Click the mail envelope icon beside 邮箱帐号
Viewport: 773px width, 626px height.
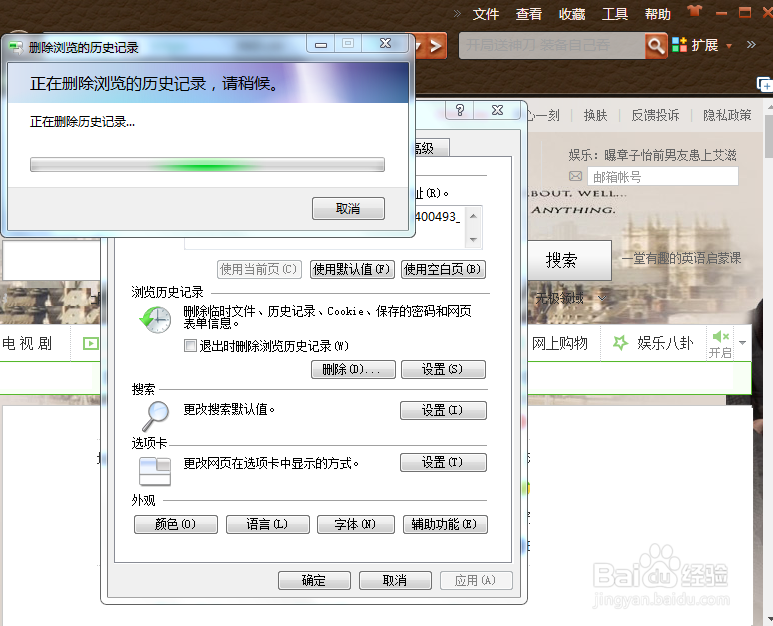(x=575, y=176)
